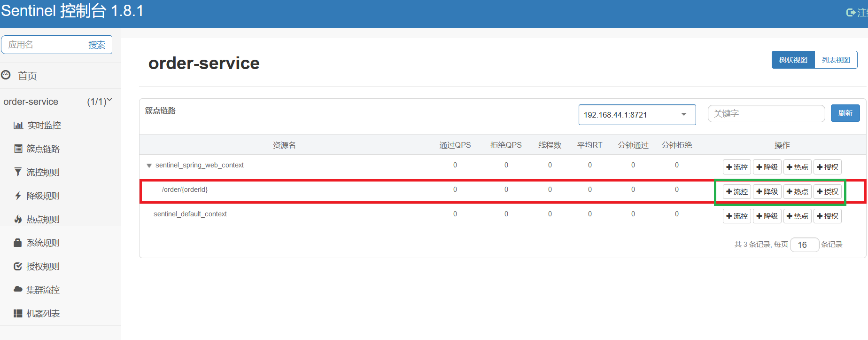The image size is (868, 340).
Task: Navigate to 系统规则
Action: (43, 243)
